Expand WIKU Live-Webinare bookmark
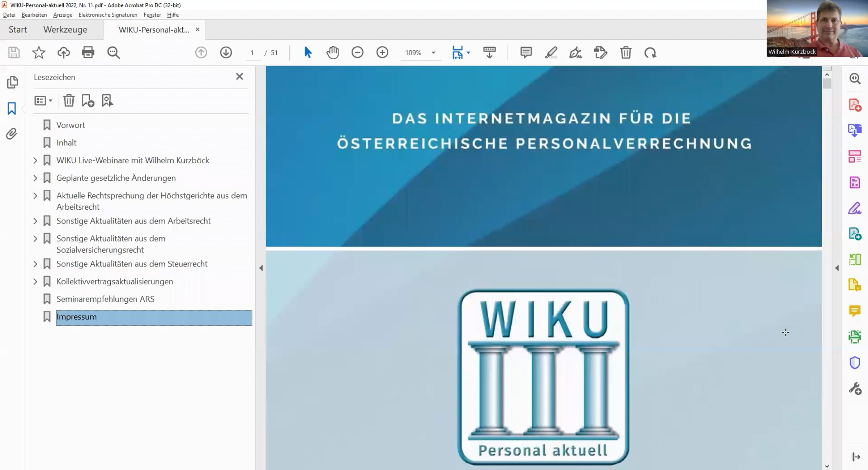This screenshot has width=868, height=470. pyautogui.click(x=35, y=160)
